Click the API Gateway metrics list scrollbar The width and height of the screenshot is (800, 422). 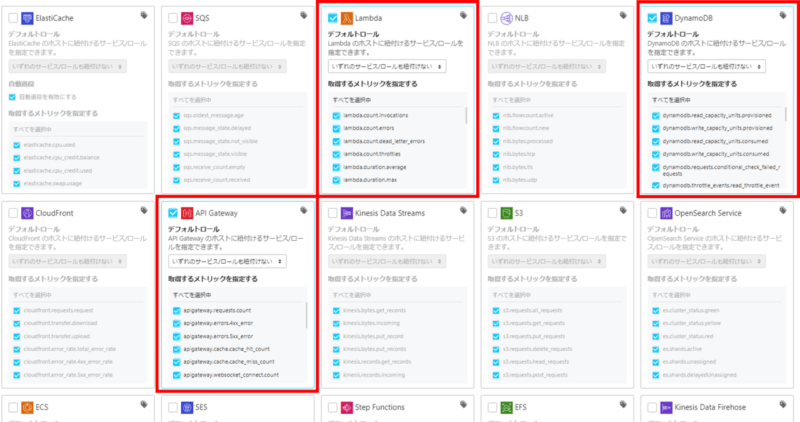point(306,315)
